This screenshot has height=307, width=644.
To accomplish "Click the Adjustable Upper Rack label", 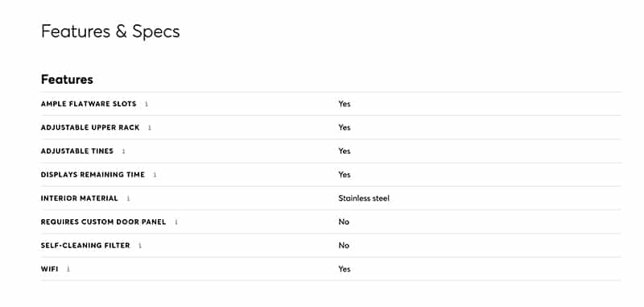I will tap(90, 127).
